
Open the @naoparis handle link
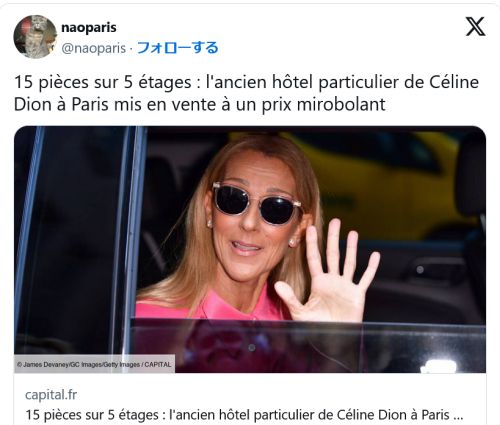pyautogui.click(x=94, y=48)
